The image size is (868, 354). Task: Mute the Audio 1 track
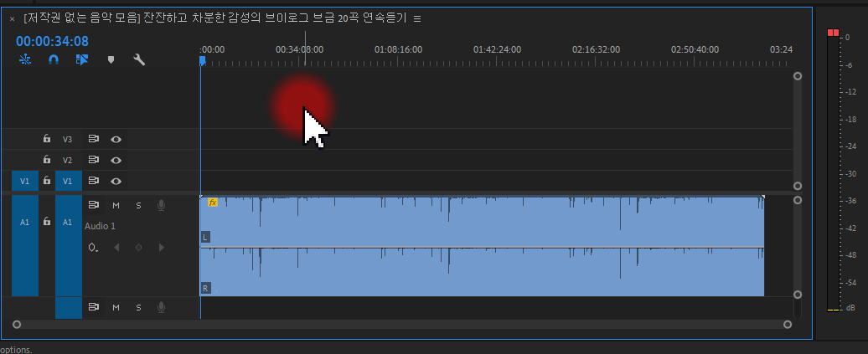[116, 205]
